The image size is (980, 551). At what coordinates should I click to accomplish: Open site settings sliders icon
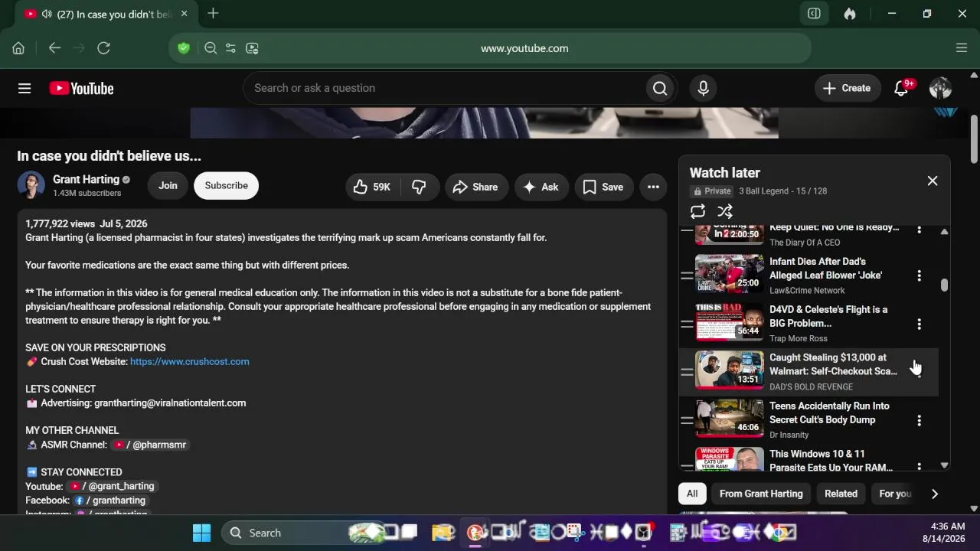pos(230,48)
